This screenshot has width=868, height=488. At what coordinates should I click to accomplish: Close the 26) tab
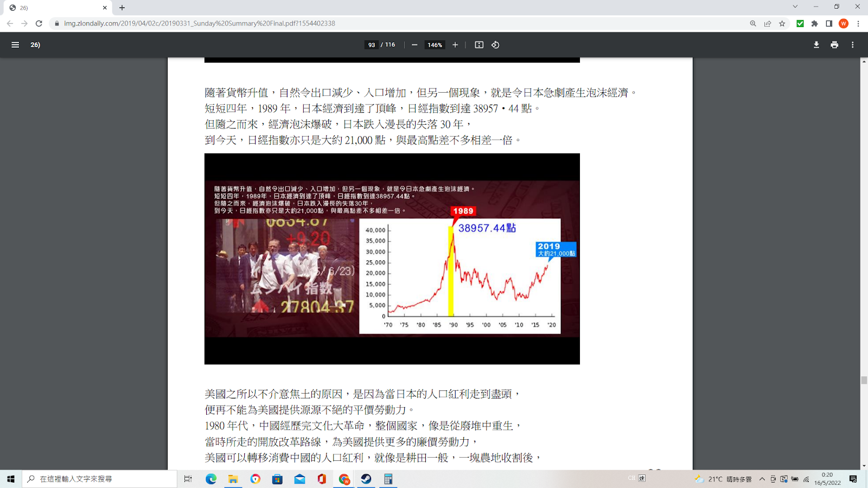click(x=105, y=8)
